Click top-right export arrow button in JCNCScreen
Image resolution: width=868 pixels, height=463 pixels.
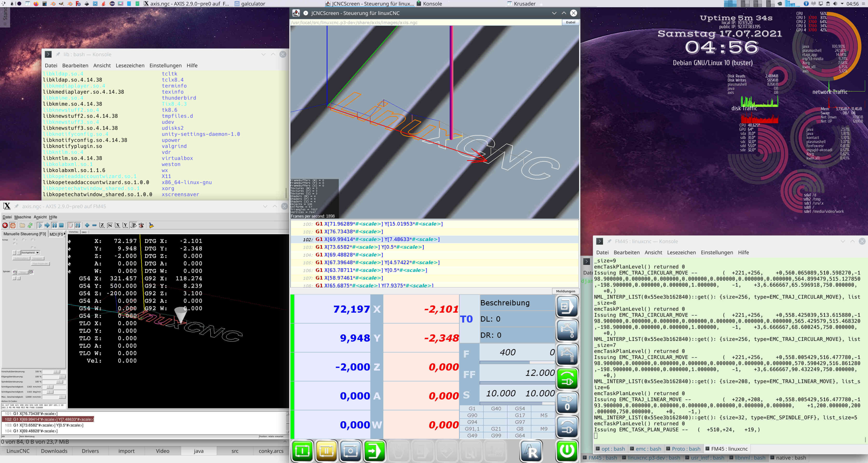pyautogui.click(x=567, y=306)
